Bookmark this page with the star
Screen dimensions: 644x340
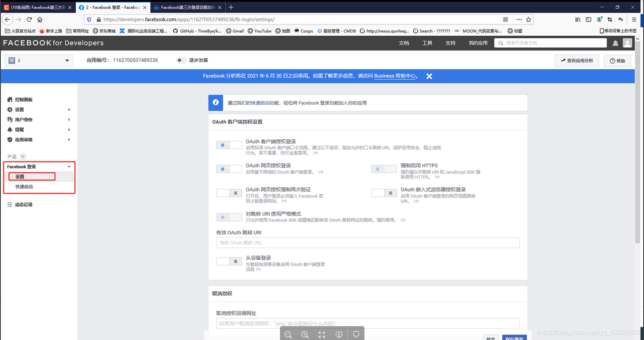pos(529,19)
